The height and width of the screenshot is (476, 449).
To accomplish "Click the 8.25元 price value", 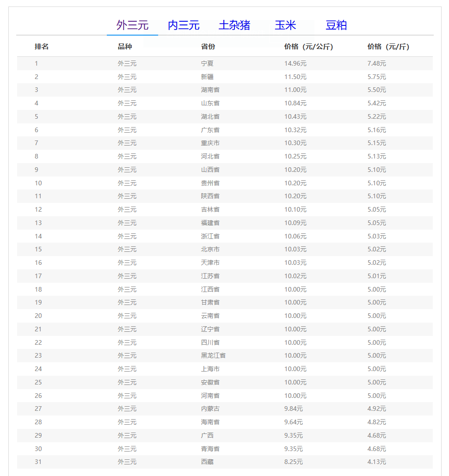I will [293, 462].
